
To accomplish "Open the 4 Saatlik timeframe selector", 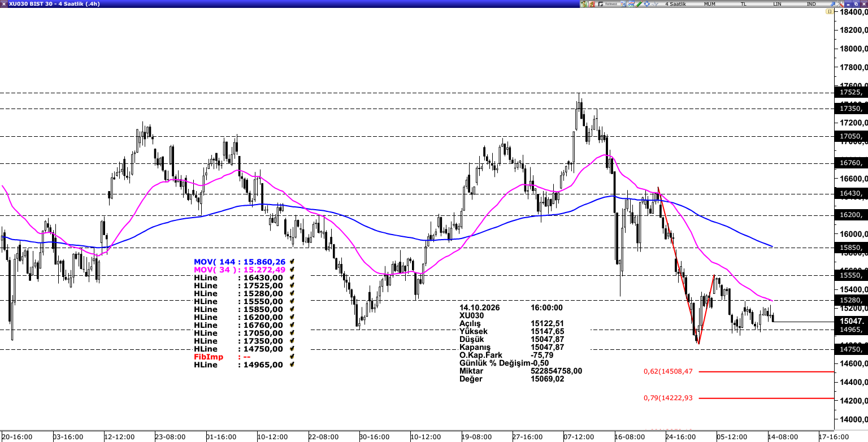I will pyautogui.click(x=676, y=4).
